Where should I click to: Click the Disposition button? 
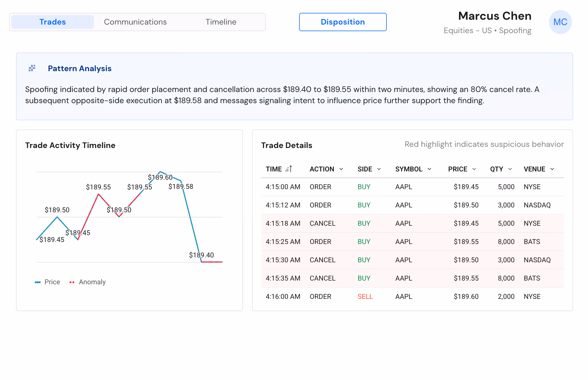pyautogui.click(x=343, y=22)
